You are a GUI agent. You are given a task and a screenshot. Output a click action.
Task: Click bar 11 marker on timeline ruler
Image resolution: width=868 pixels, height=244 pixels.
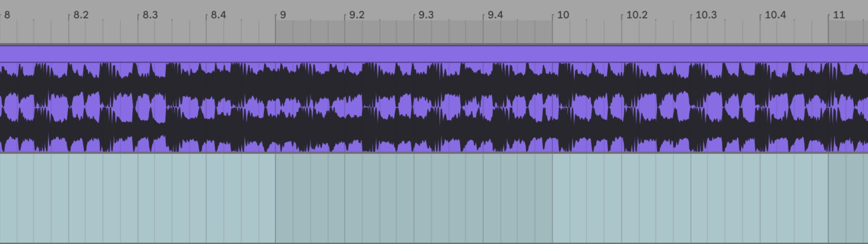click(x=839, y=15)
